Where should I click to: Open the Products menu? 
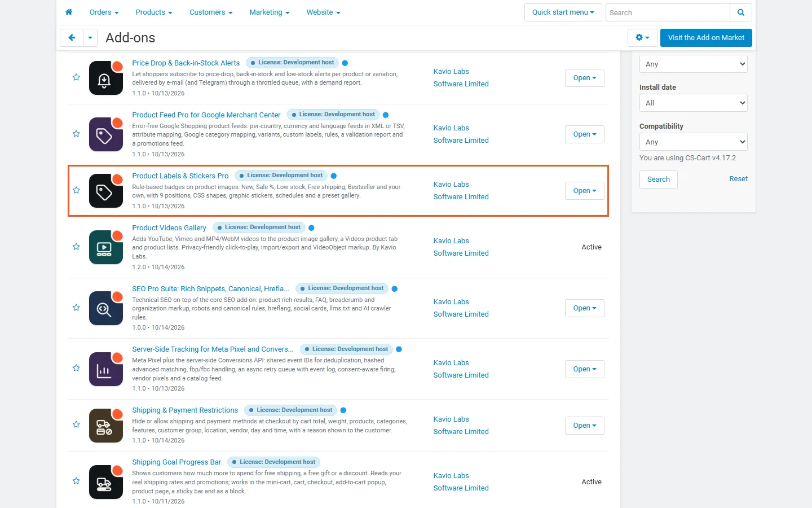(154, 12)
